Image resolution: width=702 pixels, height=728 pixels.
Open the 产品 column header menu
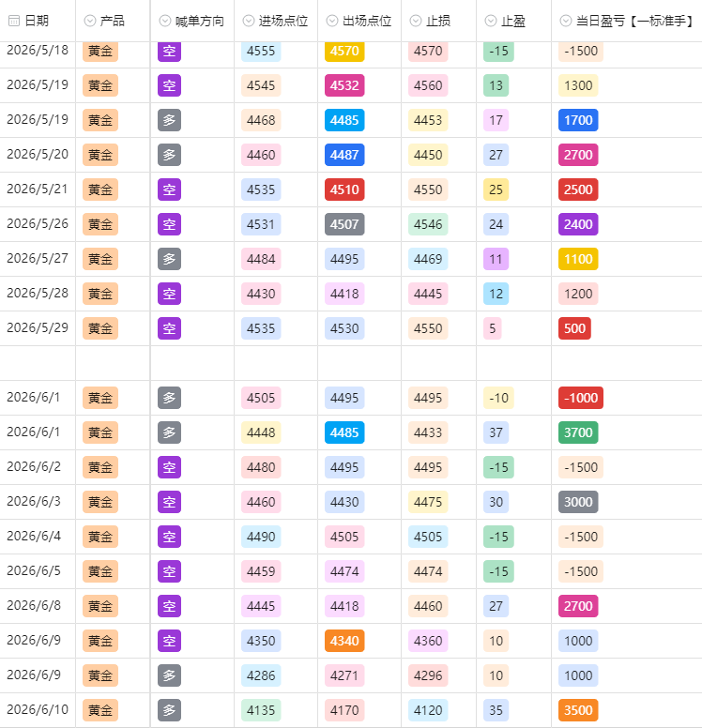(x=113, y=21)
